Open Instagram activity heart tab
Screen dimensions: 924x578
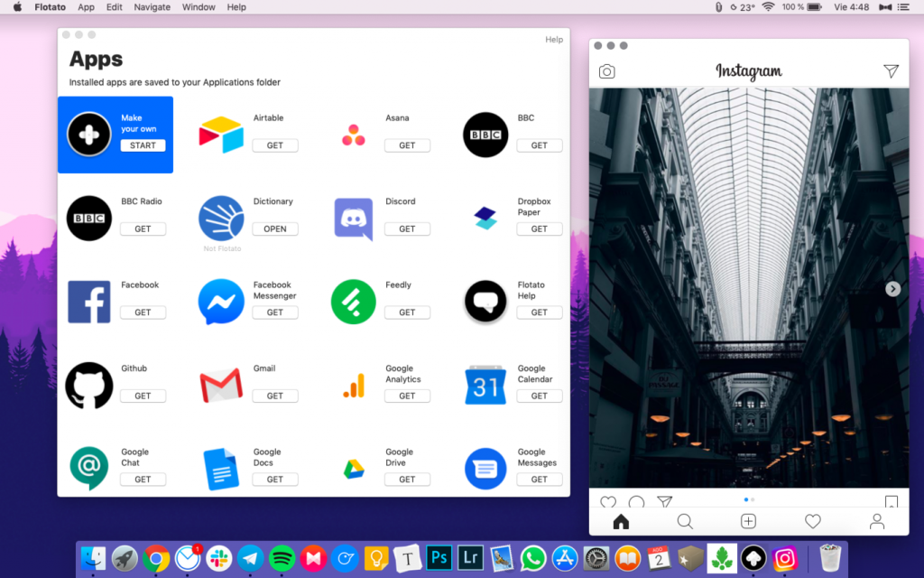[x=813, y=521]
